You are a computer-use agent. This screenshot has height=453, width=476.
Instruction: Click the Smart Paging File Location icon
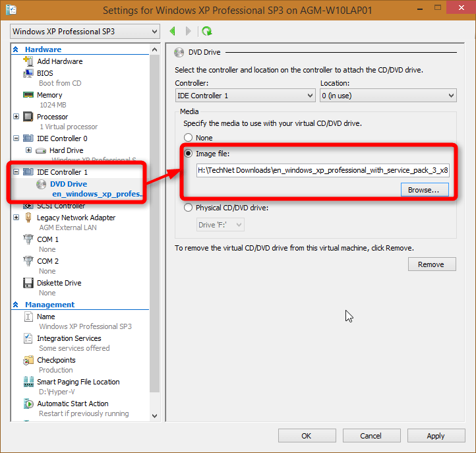pos(28,382)
